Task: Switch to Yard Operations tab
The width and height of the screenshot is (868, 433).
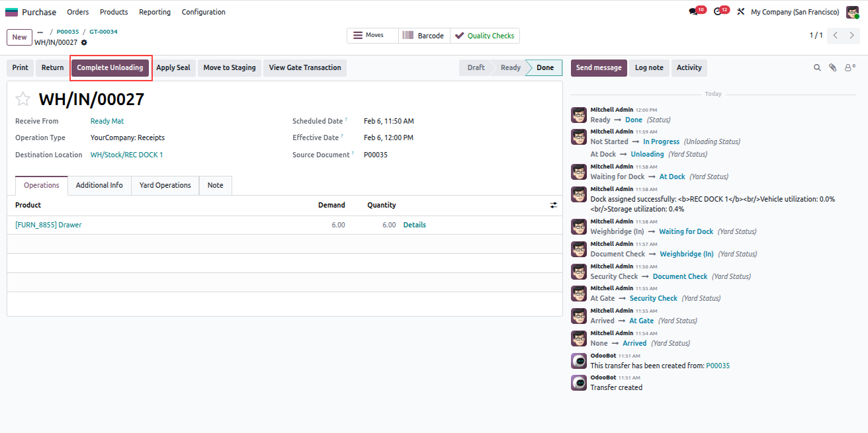Action: pos(165,185)
